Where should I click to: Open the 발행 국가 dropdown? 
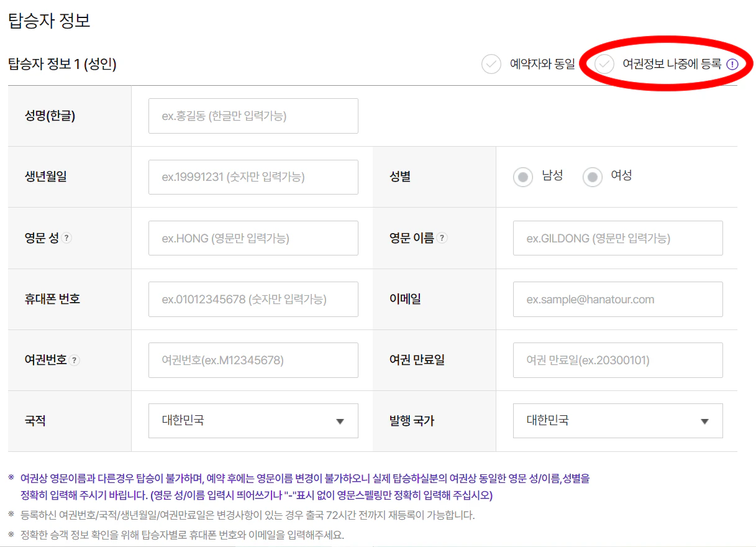pos(617,421)
